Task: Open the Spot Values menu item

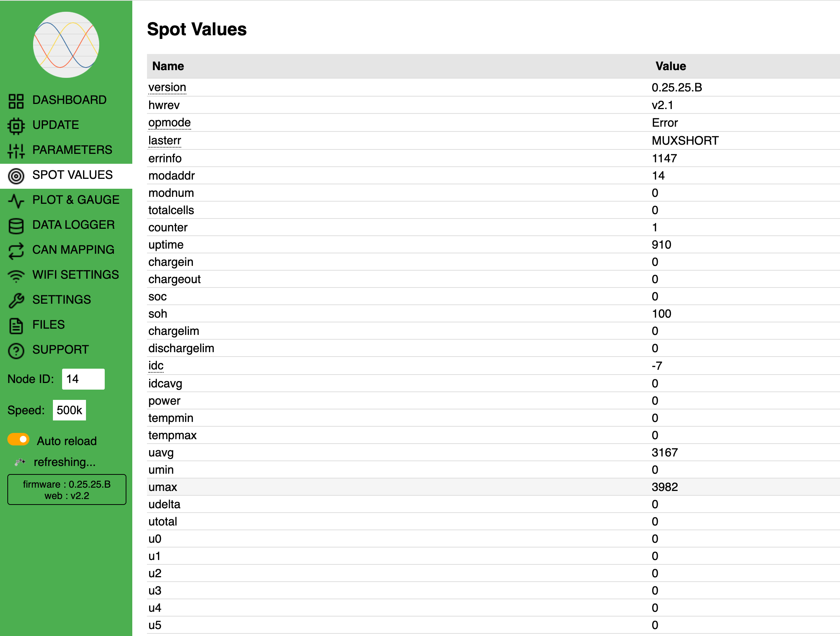Action: (72, 175)
